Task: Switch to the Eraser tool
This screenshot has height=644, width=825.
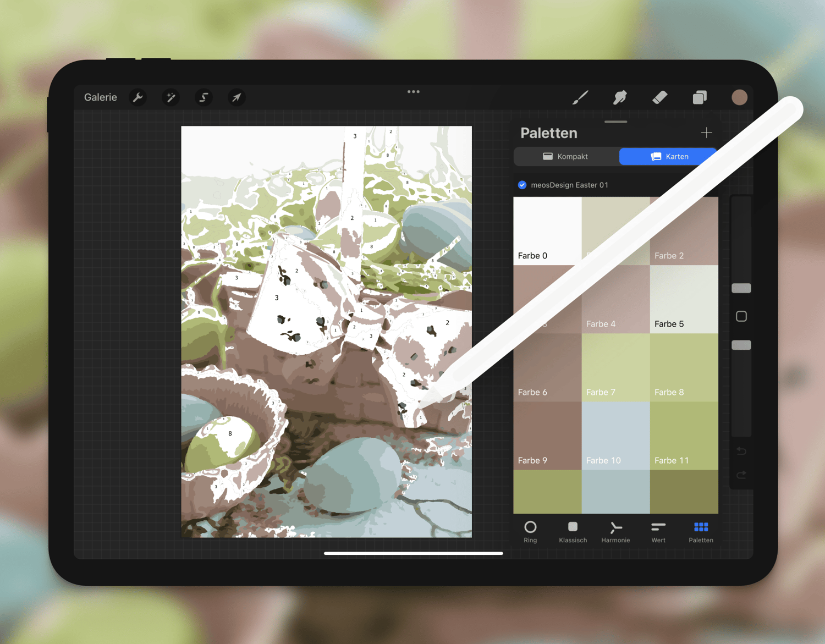Action: coord(659,97)
